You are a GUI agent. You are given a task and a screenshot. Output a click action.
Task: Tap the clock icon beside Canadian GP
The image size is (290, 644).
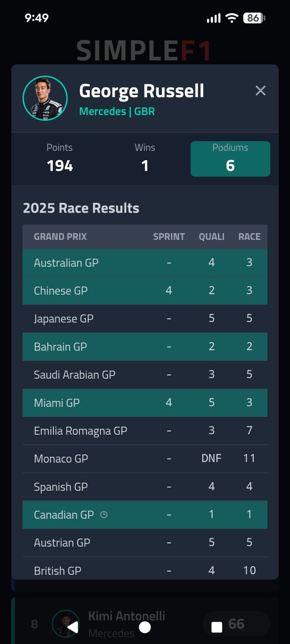coord(104,514)
